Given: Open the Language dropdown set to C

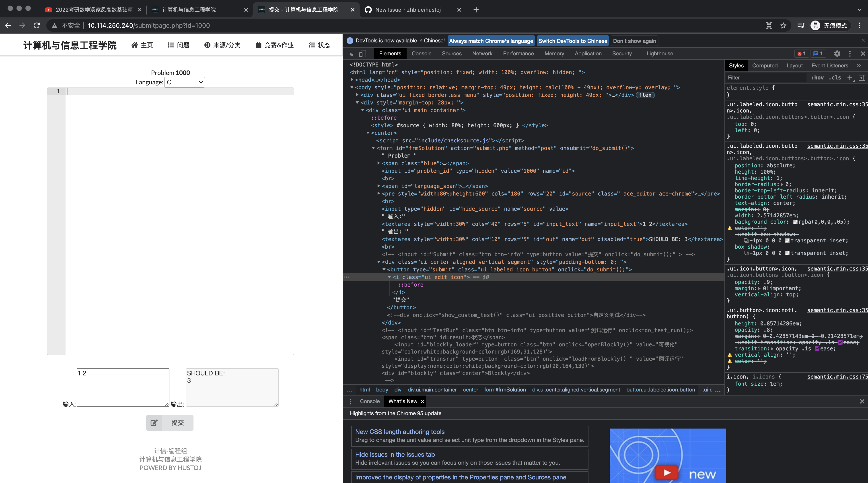Looking at the screenshot, I should point(185,82).
